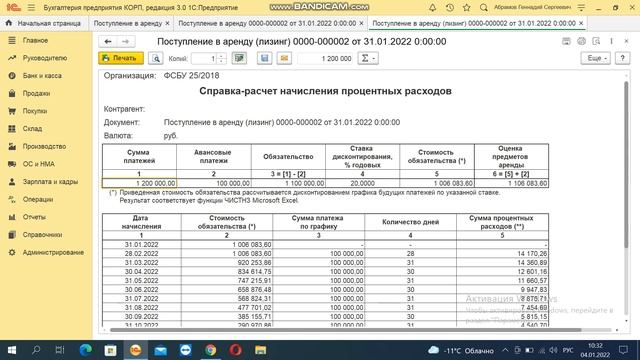The height and width of the screenshot is (360, 640).
Task: Click the help question mark button
Action: (622, 58)
